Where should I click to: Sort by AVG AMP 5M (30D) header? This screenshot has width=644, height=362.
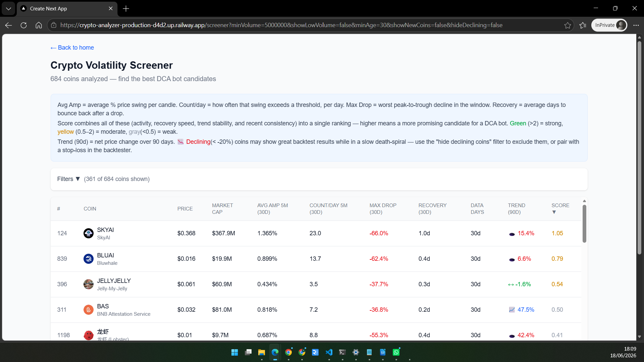pos(272,208)
